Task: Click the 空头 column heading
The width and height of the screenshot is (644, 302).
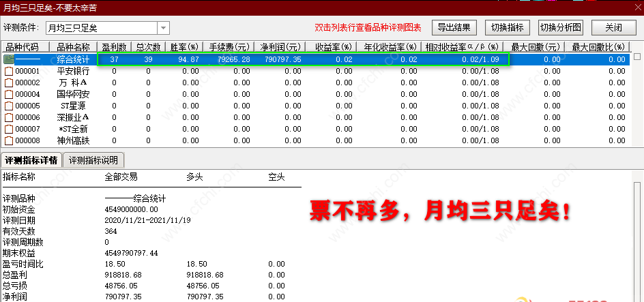Action: pyautogui.click(x=276, y=177)
